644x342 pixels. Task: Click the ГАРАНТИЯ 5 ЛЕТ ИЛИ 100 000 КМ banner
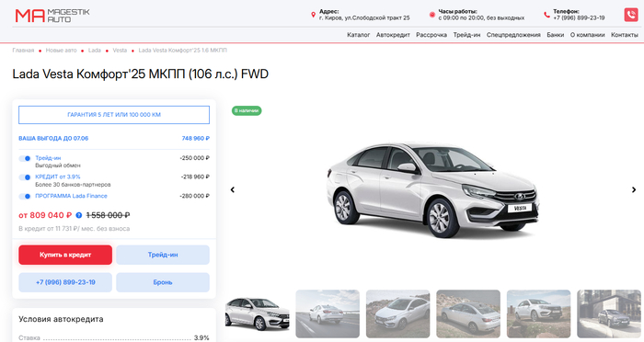[114, 115]
